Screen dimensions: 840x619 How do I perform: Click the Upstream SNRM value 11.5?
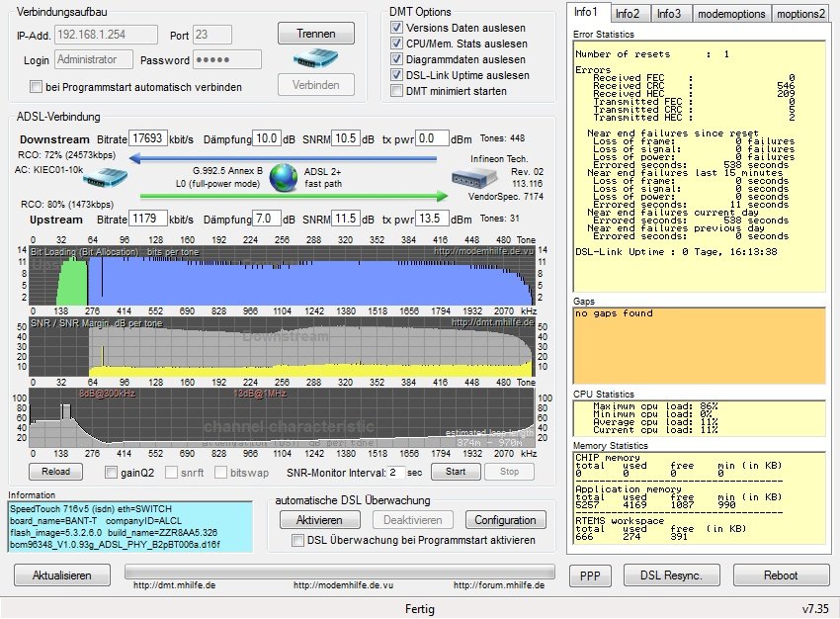(346, 219)
